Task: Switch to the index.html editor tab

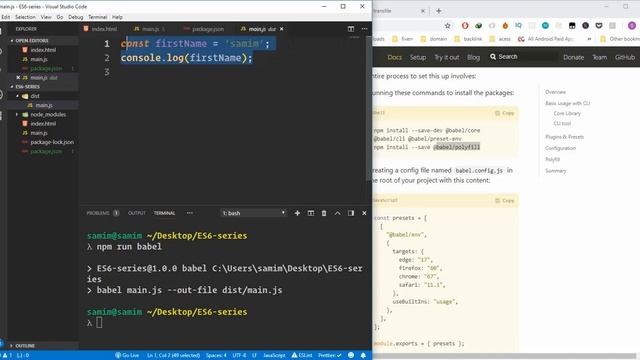Action: (100, 29)
